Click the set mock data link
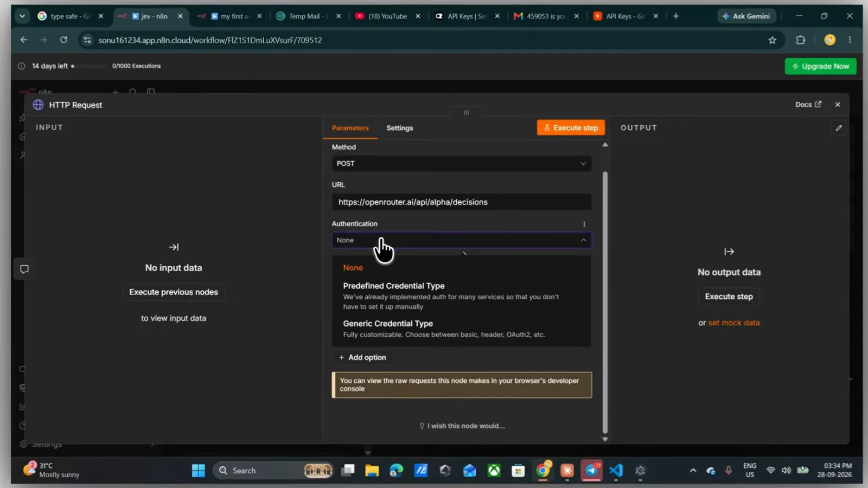 733,323
